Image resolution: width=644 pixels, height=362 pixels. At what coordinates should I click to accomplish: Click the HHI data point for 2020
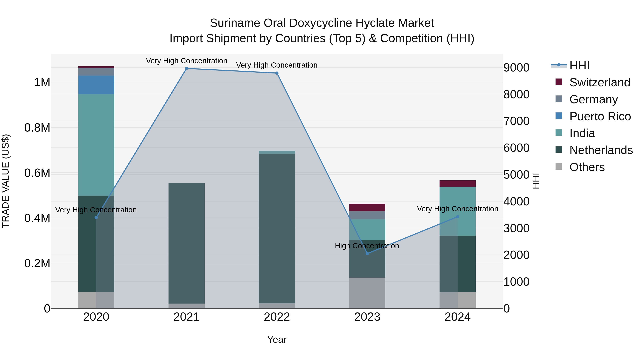pyautogui.click(x=96, y=218)
